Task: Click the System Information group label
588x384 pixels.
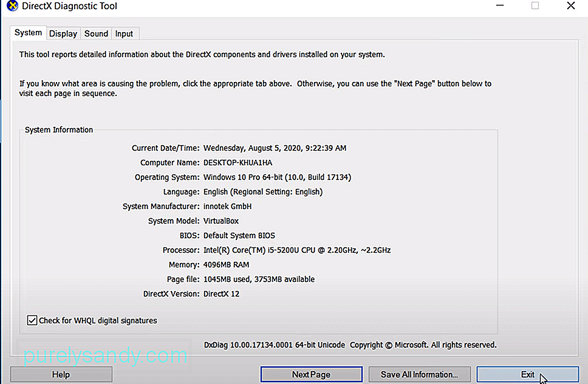Action: (59, 130)
